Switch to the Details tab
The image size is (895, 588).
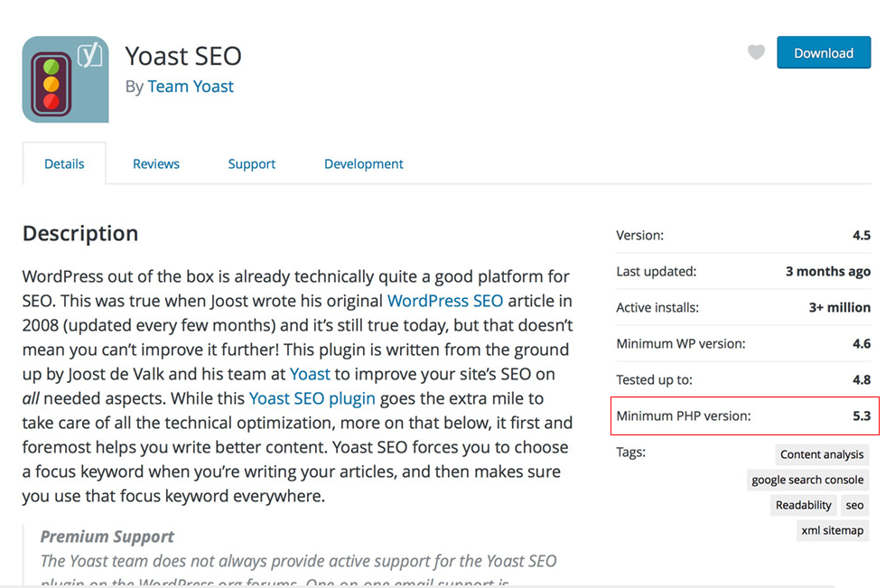tap(64, 164)
